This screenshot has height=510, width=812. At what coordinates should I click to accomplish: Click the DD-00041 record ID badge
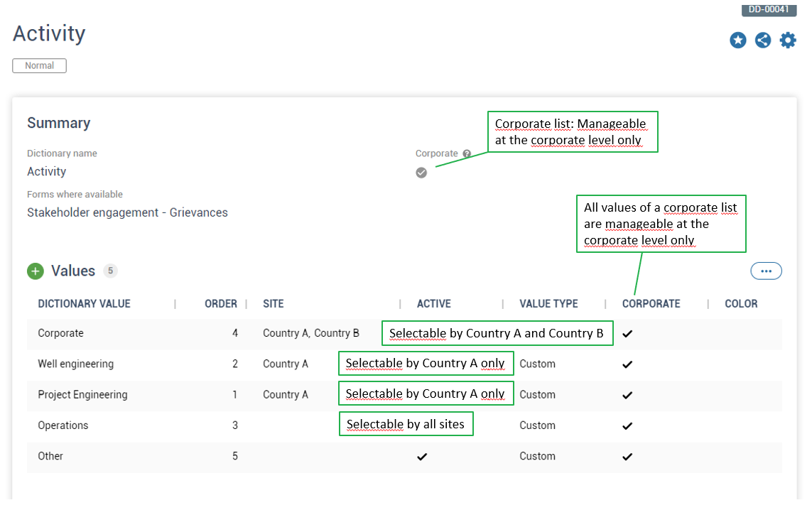tap(769, 10)
